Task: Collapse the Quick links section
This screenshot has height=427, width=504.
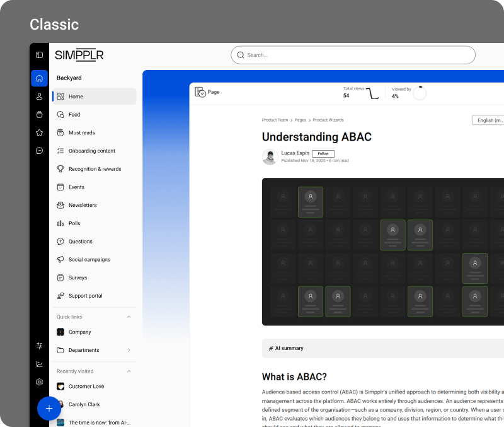Action: (x=129, y=317)
